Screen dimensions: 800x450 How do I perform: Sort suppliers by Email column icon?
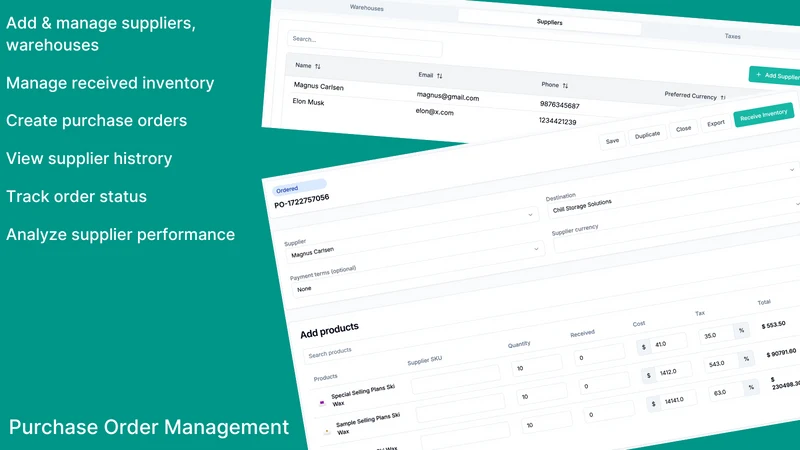pyautogui.click(x=439, y=76)
